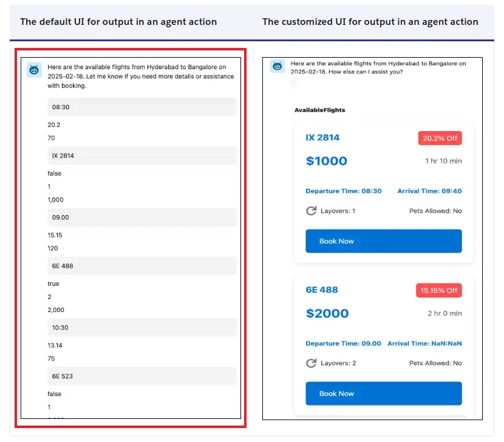Select the 10:30 field in default output
Image resolution: width=504 pixels, height=442 pixels.
tap(142, 328)
